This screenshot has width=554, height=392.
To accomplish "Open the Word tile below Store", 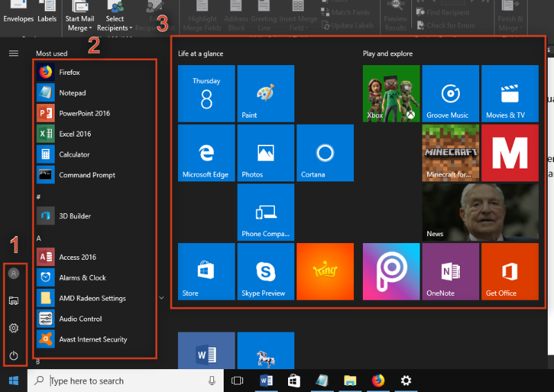I will pyautogui.click(x=206, y=350).
